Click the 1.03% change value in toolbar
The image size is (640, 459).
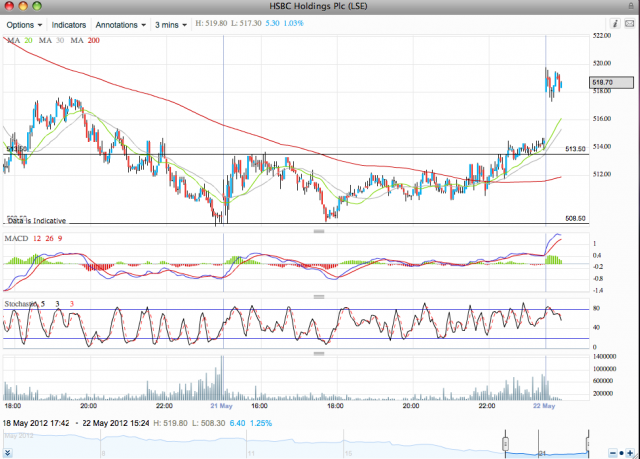click(x=293, y=23)
